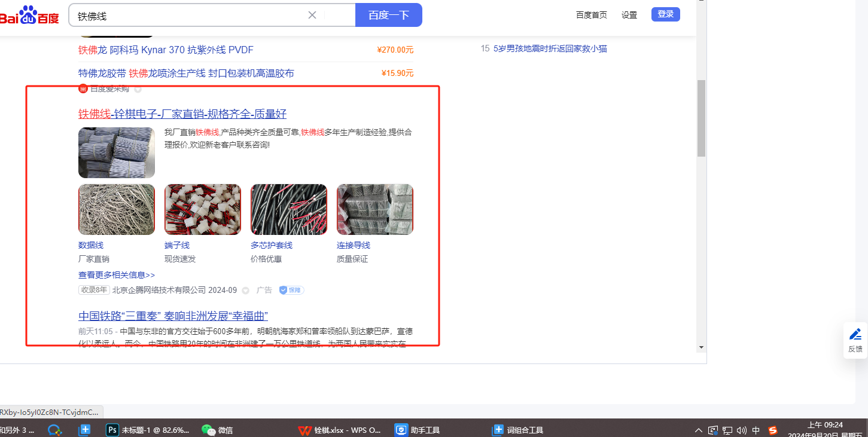Click the browser icon left of the Photoshop taskbar icon
This screenshot has width=868, height=437.
coord(55,430)
